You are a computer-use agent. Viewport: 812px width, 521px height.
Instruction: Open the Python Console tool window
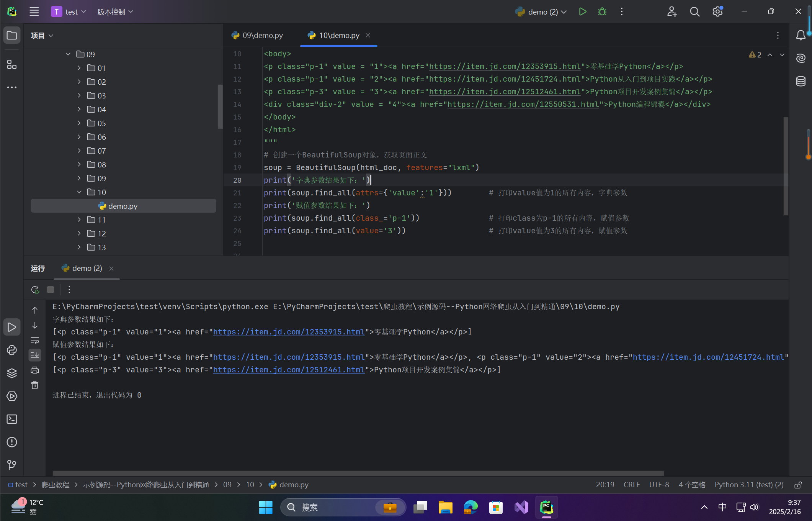pos(12,350)
